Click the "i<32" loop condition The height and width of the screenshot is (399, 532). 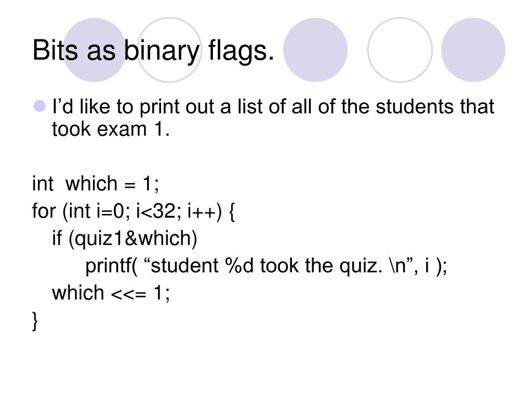tap(155, 211)
